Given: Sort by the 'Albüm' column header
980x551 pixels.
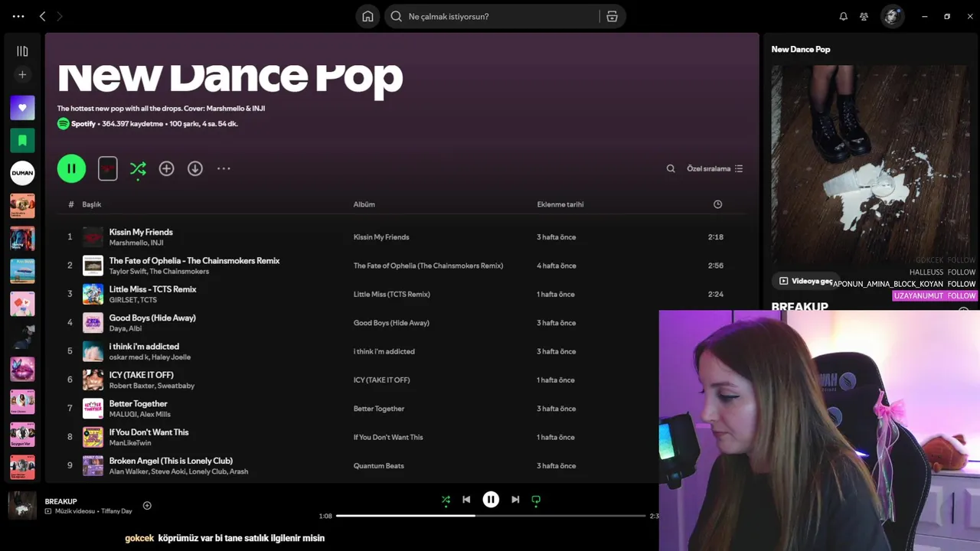Looking at the screenshot, I should tap(364, 204).
